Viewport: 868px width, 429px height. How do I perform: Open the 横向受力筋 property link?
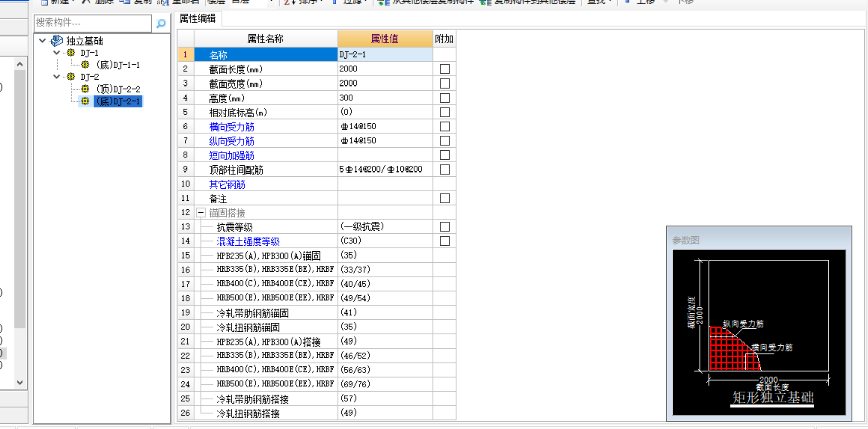[x=232, y=127]
